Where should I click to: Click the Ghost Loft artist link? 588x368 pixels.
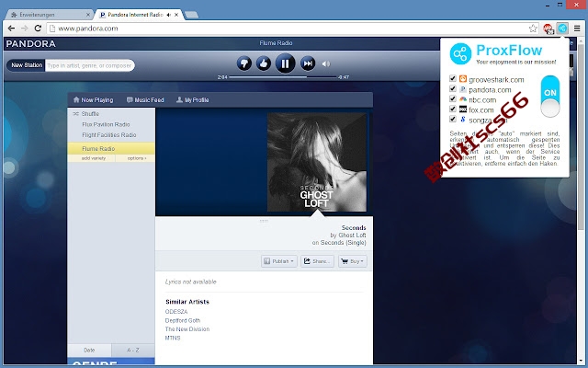click(x=352, y=236)
